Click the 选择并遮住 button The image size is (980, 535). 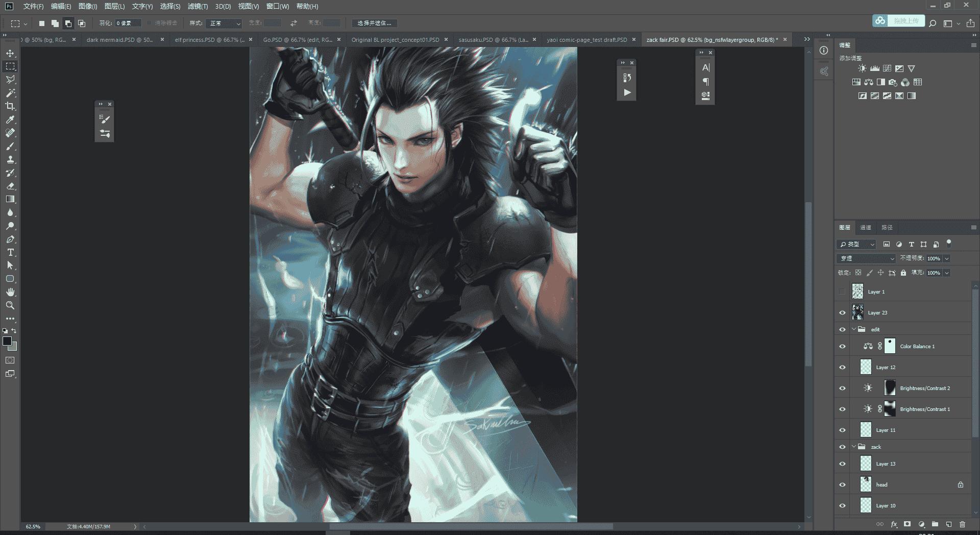click(x=374, y=23)
